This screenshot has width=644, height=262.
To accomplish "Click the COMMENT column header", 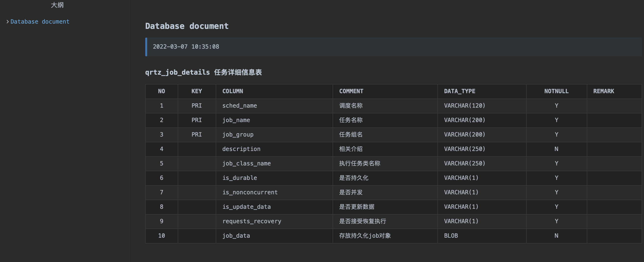I will point(351,91).
